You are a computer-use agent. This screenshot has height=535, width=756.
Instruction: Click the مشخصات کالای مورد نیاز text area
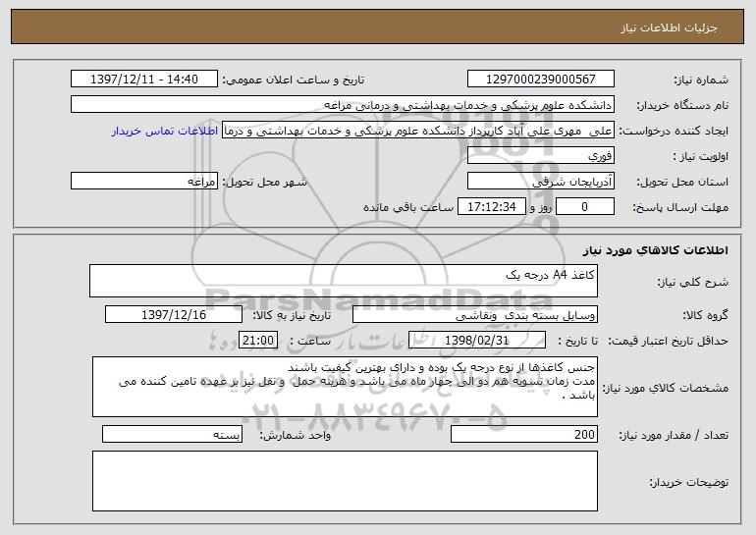[x=345, y=387]
